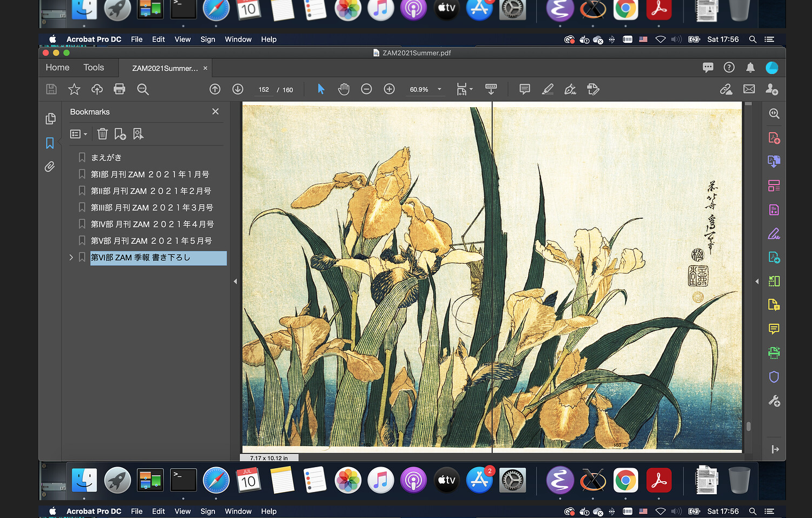The width and height of the screenshot is (812, 518).
Task: Select the highlighter pen tool
Action: click(x=548, y=89)
